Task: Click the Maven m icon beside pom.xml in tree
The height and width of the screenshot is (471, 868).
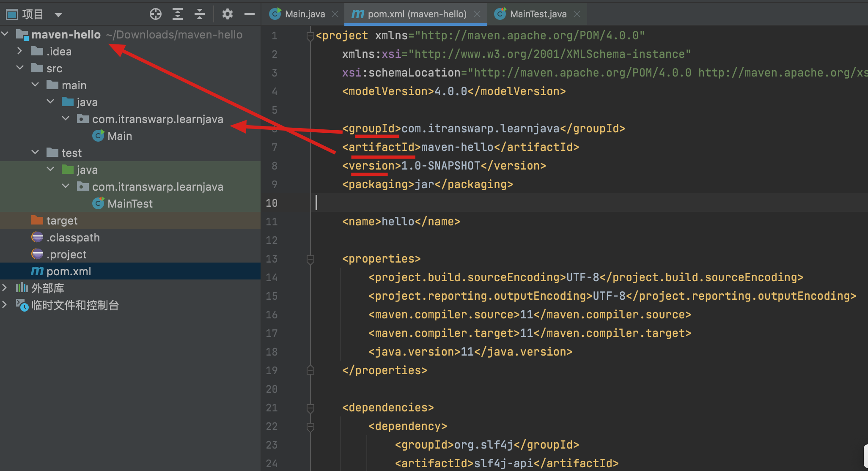Action: (x=37, y=271)
